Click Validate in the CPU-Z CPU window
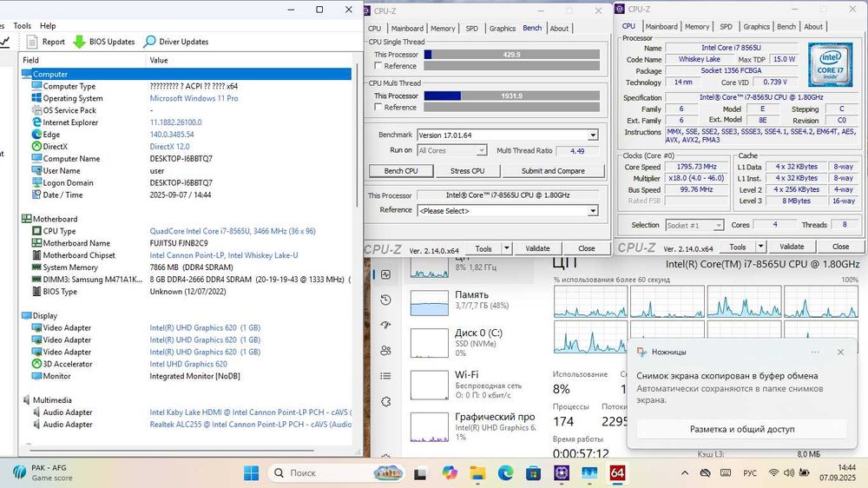 tap(792, 247)
